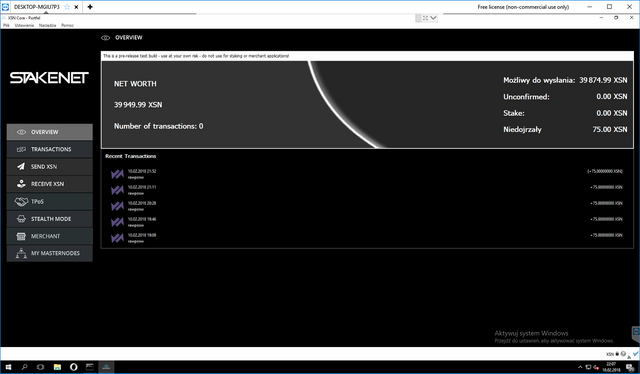Click Number of transactions text
640x374 pixels.
pos(158,126)
